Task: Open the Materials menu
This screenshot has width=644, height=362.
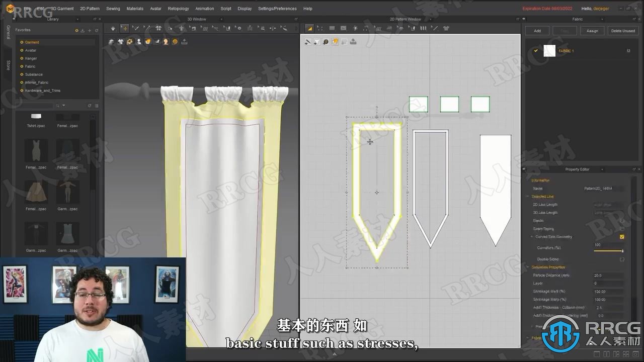Action: click(135, 9)
